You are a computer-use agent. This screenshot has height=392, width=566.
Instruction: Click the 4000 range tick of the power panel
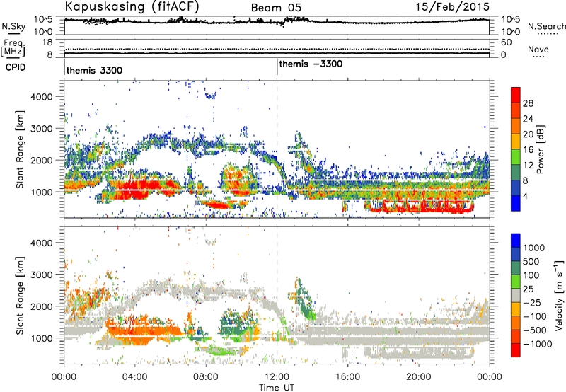click(x=42, y=97)
